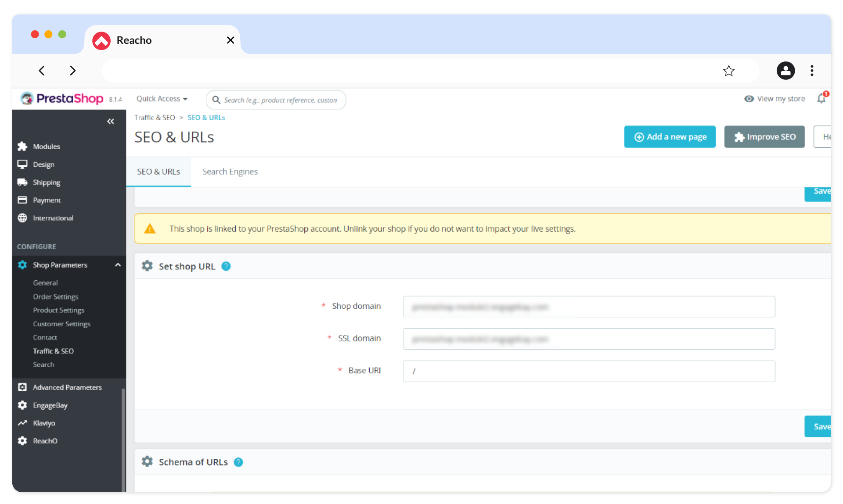Click the International globe icon

[22, 218]
